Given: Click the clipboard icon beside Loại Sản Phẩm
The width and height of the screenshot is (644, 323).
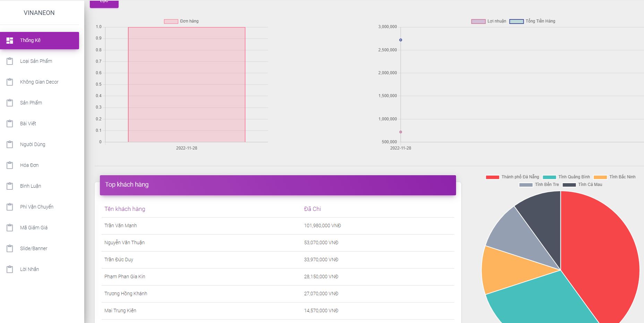Looking at the screenshot, I should pos(10,61).
